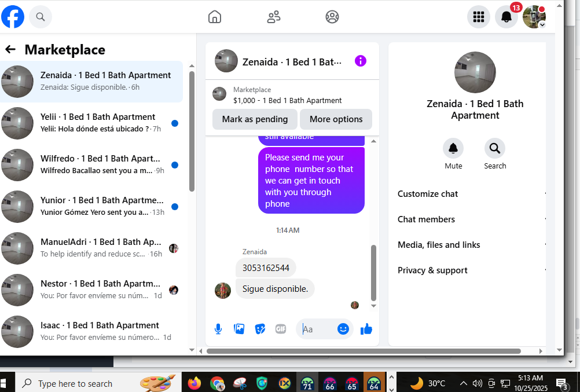Open Wilfredo conversation in chat list
580x392 pixels.
(x=91, y=164)
